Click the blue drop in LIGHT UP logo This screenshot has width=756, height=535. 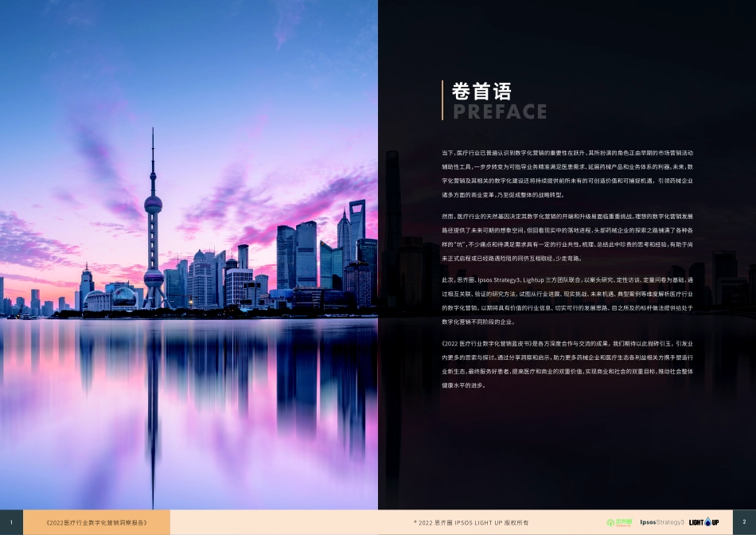point(707,521)
